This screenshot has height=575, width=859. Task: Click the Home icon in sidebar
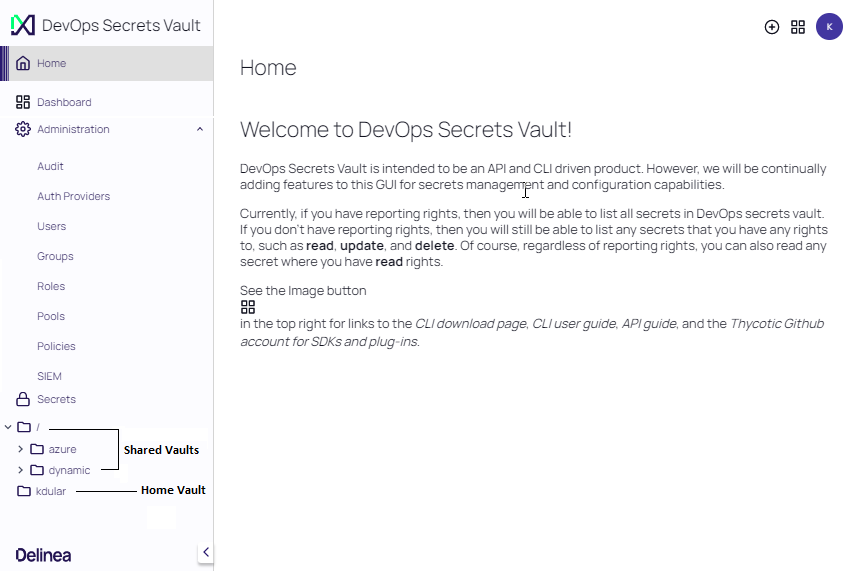coord(23,64)
